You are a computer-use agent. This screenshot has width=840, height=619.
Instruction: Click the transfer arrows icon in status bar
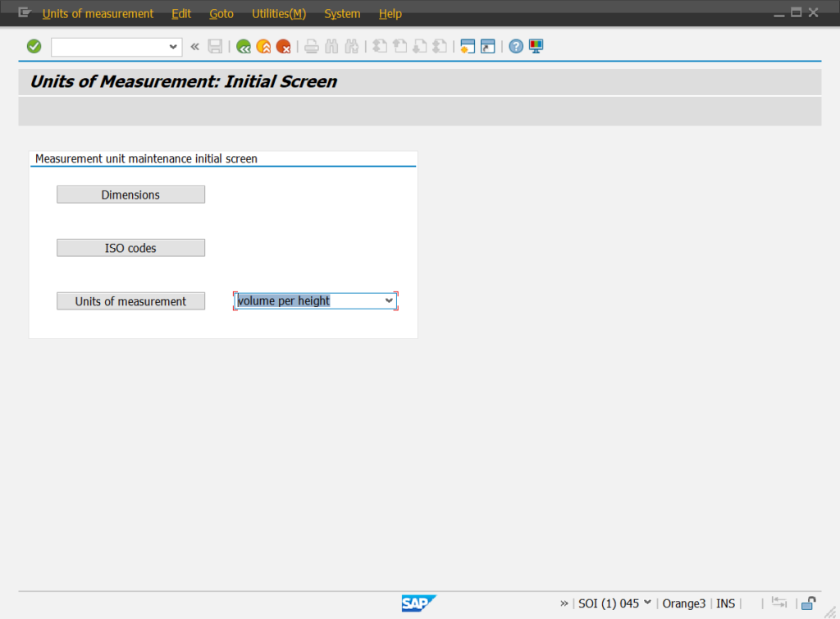pyautogui.click(x=779, y=603)
